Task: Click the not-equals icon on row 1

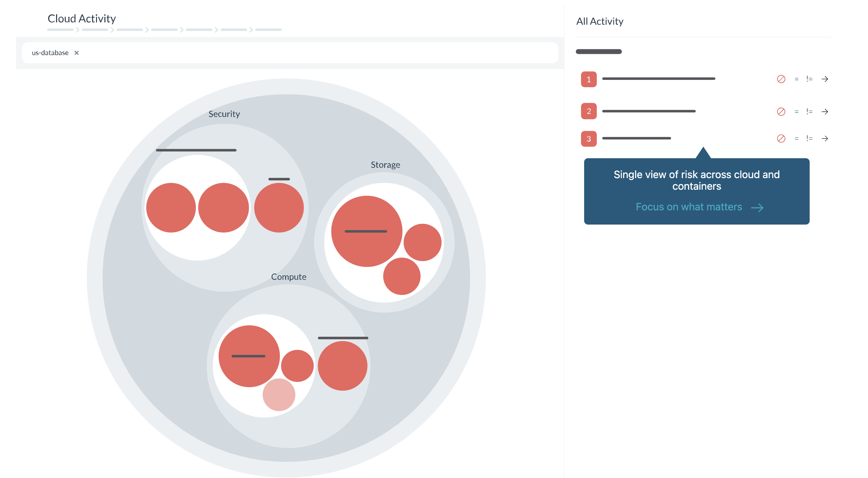Action: (x=809, y=79)
